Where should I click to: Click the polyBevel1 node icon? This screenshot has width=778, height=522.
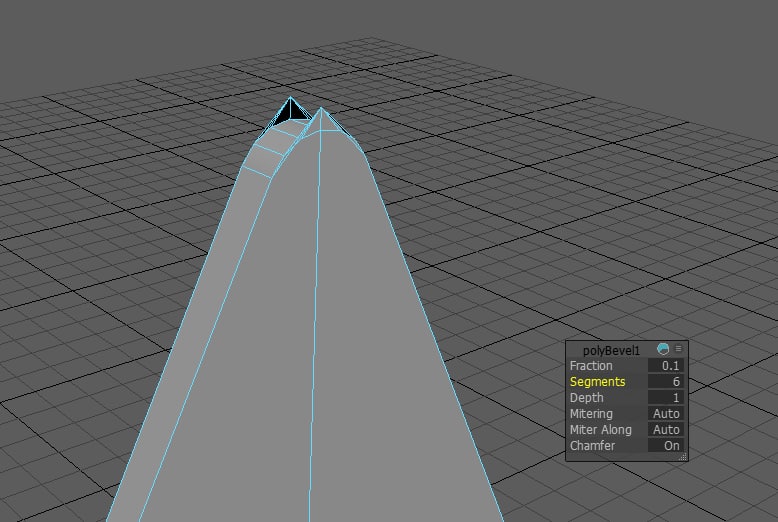[663, 349]
